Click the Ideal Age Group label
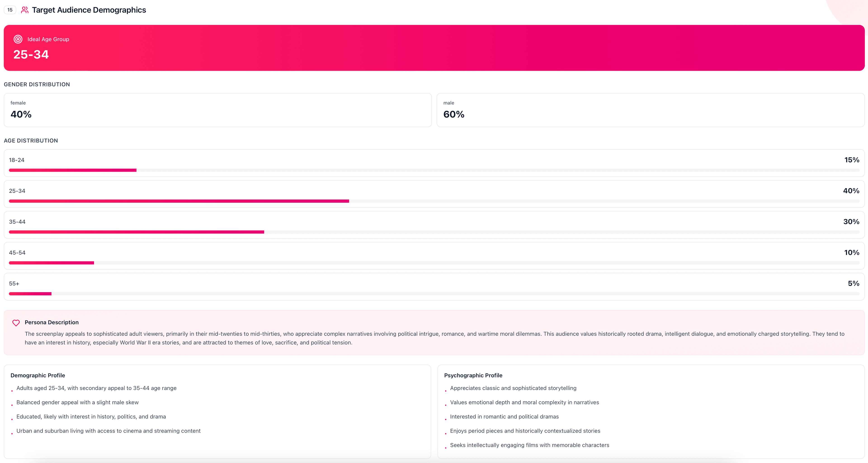This screenshot has width=868, height=463. tap(48, 39)
